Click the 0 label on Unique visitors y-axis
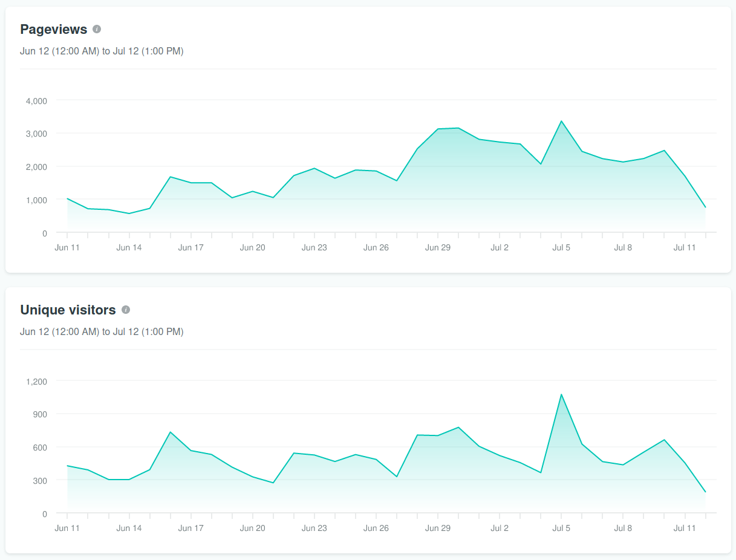The width and height of the screenshot is (736, 560). pos(45,514)
